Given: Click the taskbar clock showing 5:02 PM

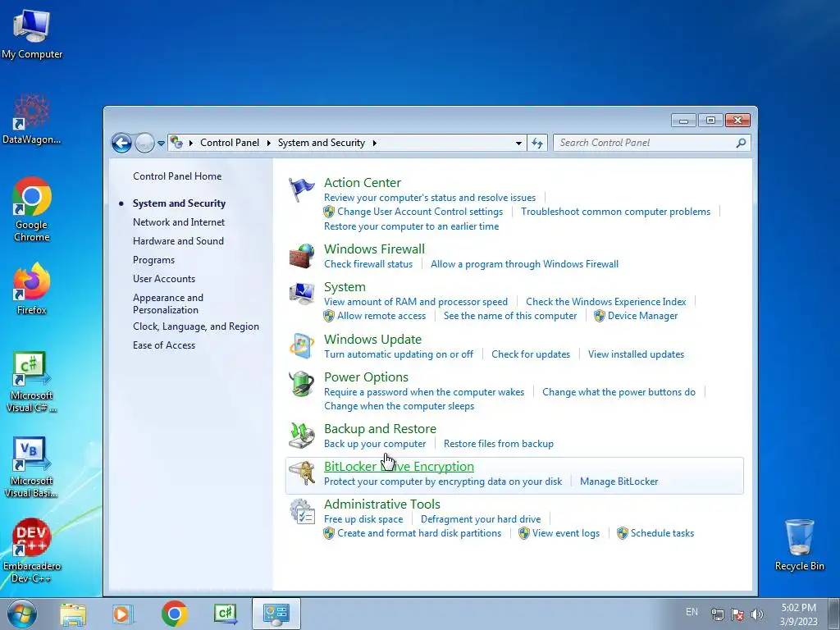Looking at the screenshot, I should pyautogui.click(x=798, y=614).
